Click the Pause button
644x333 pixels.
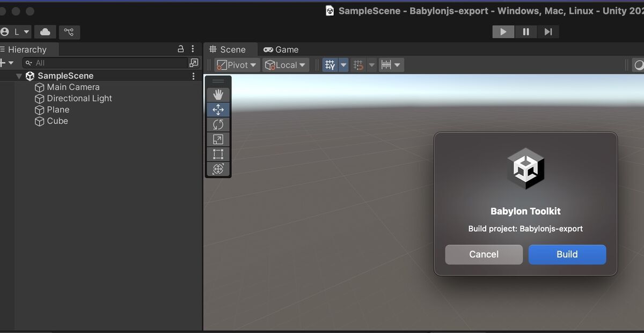click(526, 32)
